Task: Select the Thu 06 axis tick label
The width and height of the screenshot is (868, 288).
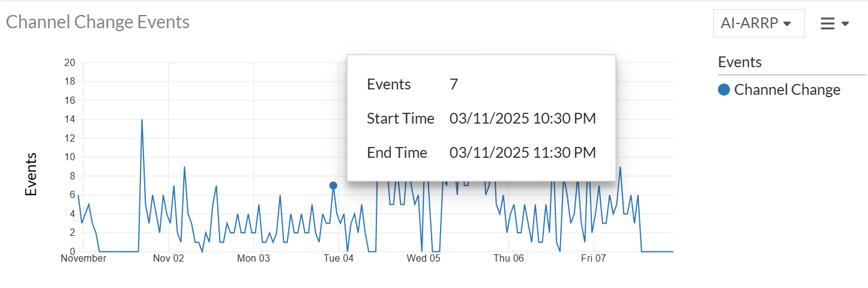Action: click(x=508, y=259)
